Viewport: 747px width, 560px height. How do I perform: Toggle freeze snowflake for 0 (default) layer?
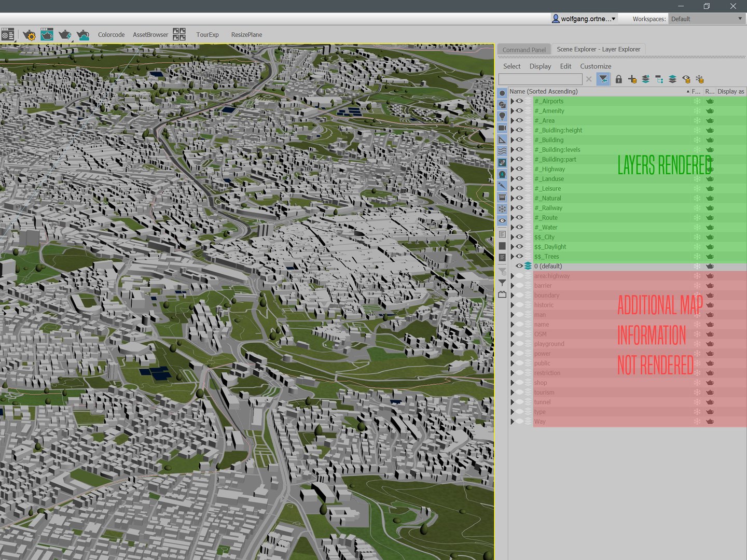click(697, 267)
